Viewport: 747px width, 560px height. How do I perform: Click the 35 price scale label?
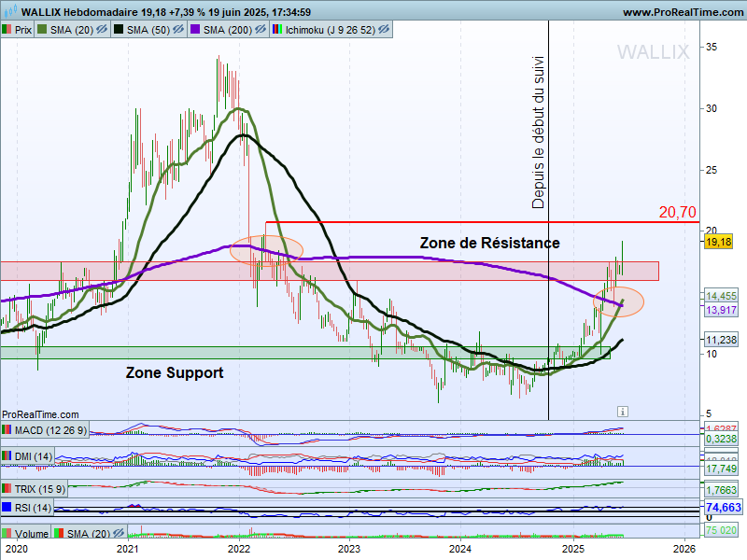[x=712, y=47]
